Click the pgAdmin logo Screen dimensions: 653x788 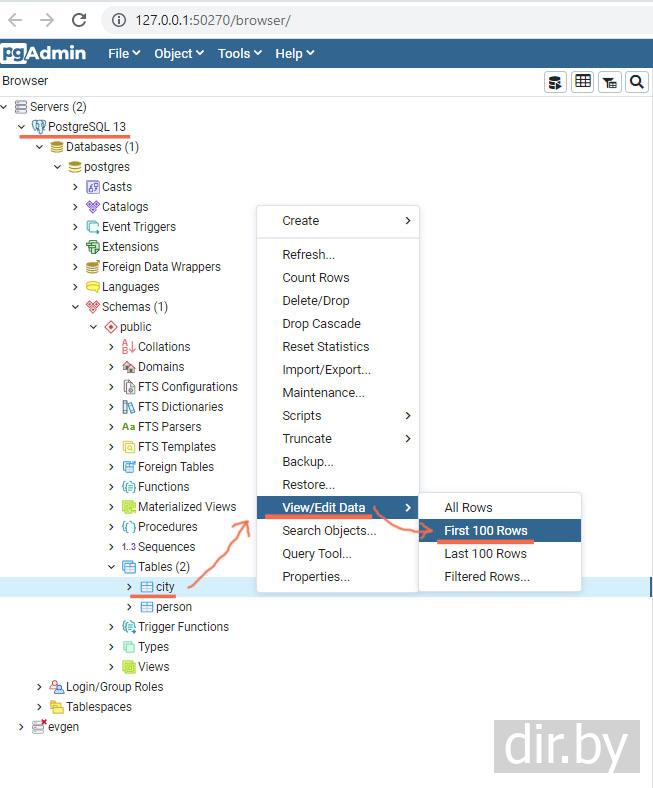click(x=44, y=53)
